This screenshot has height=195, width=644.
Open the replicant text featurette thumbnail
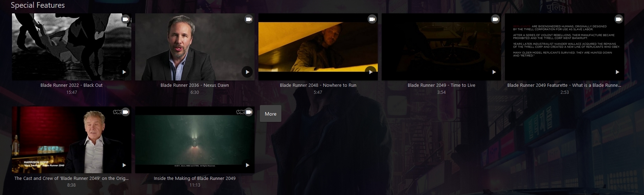pyautogui.click(x=564, y=47)
